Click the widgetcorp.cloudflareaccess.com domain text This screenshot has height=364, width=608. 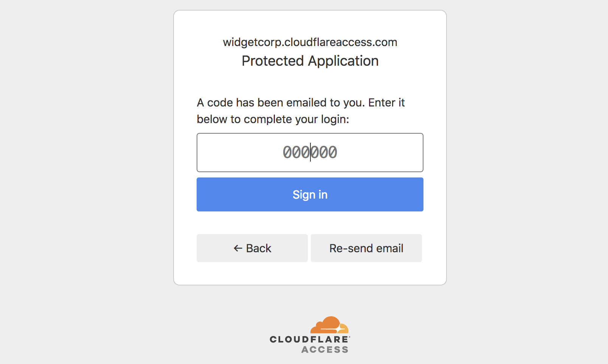pos(310,42)
